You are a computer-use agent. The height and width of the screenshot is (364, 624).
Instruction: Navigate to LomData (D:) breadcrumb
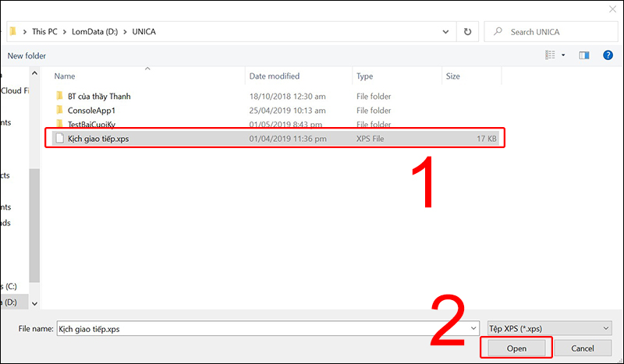[94, 31]
